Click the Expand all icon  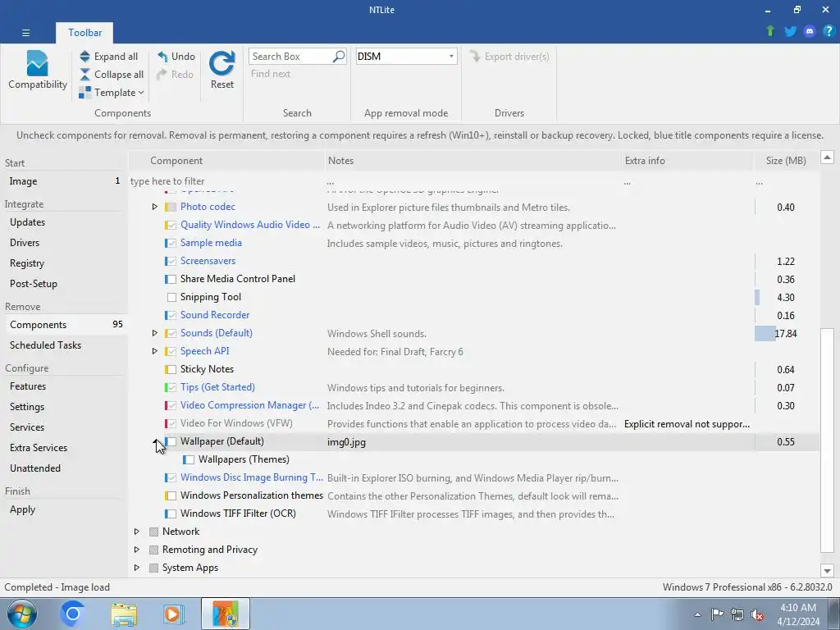point(84,57)
